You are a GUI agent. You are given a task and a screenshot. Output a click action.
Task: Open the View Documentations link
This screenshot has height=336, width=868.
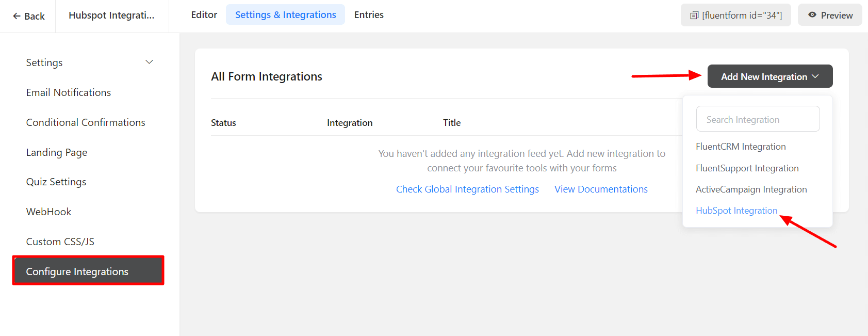601,189
